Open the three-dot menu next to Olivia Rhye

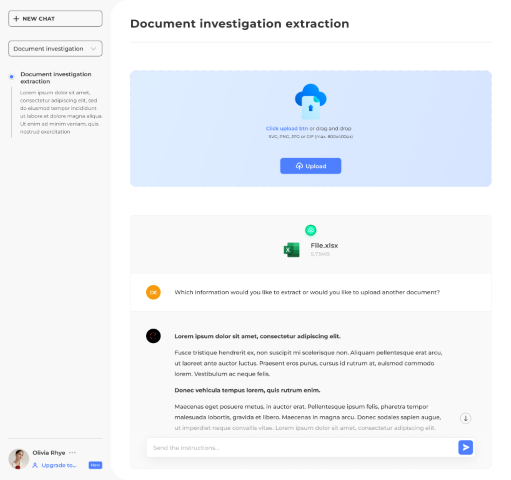pos(72,452)
